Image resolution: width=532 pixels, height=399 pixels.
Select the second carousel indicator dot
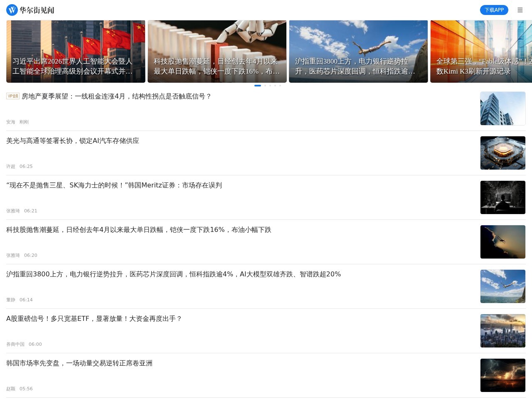[x=265, y=86]
